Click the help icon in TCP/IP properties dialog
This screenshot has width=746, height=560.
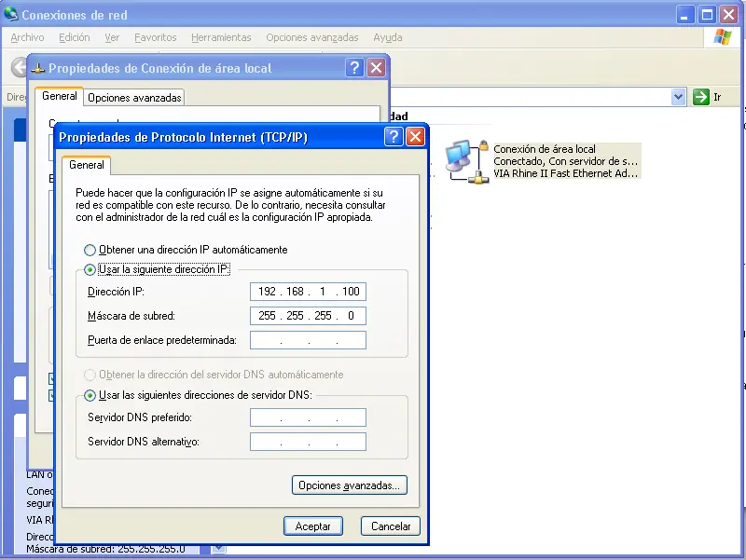[394, 137]
